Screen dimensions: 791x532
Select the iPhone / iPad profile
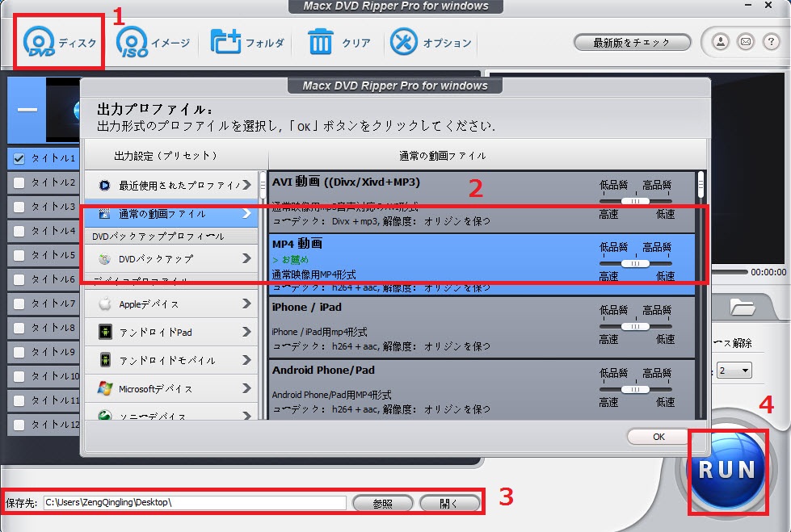482,327
